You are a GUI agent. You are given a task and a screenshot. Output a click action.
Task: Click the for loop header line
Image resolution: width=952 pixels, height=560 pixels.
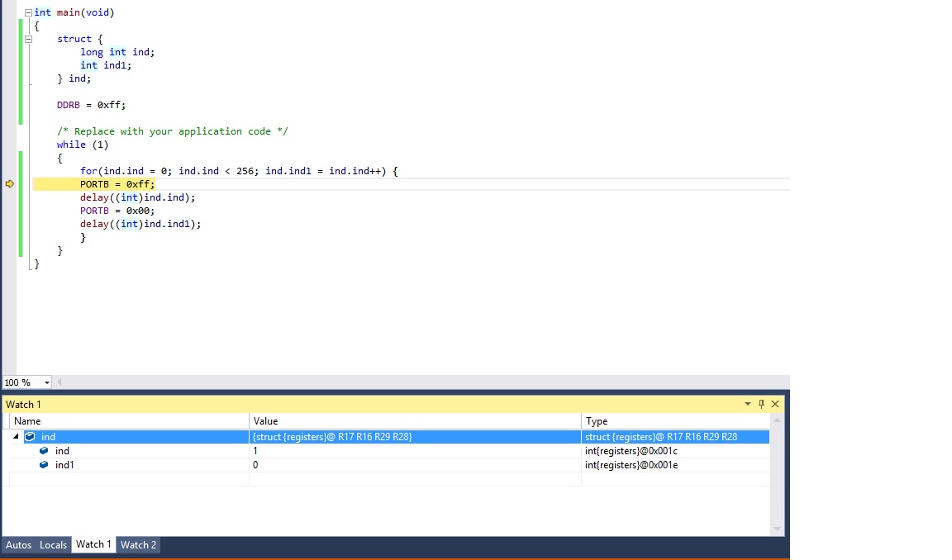tap(239, 171)
